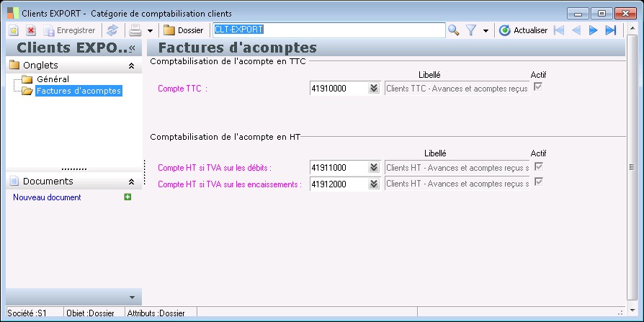Viewport: 644px width, 322px height.
Task: Click the Objet :Dossier status entry
Action: tap(90, 313)
